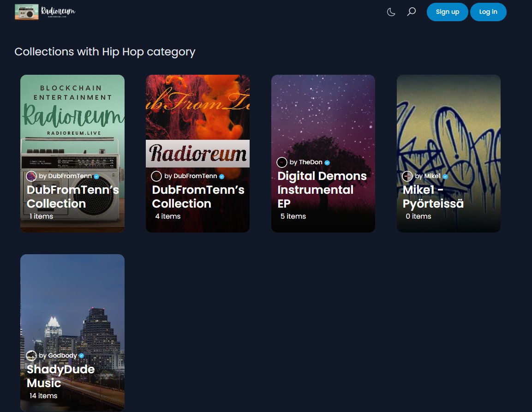
Task: Click verified badge next to Godbody
Action: coord(81,356)
